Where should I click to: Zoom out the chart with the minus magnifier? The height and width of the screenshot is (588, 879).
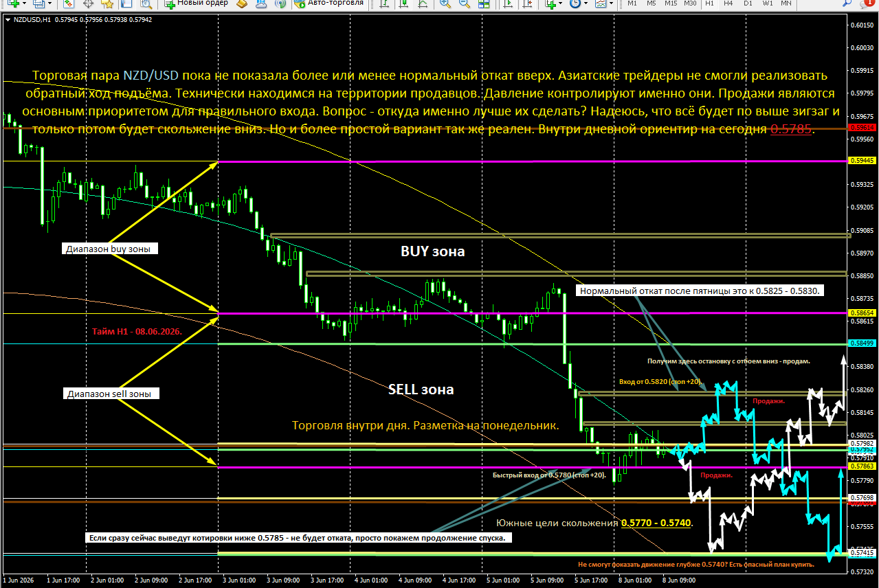pyautogui.click(x=463, y=3)
